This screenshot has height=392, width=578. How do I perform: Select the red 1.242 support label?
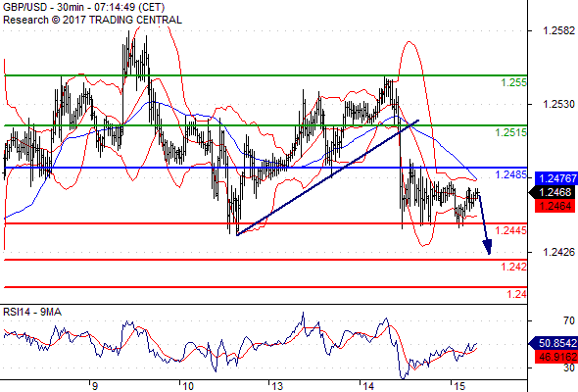pos(514,267)
